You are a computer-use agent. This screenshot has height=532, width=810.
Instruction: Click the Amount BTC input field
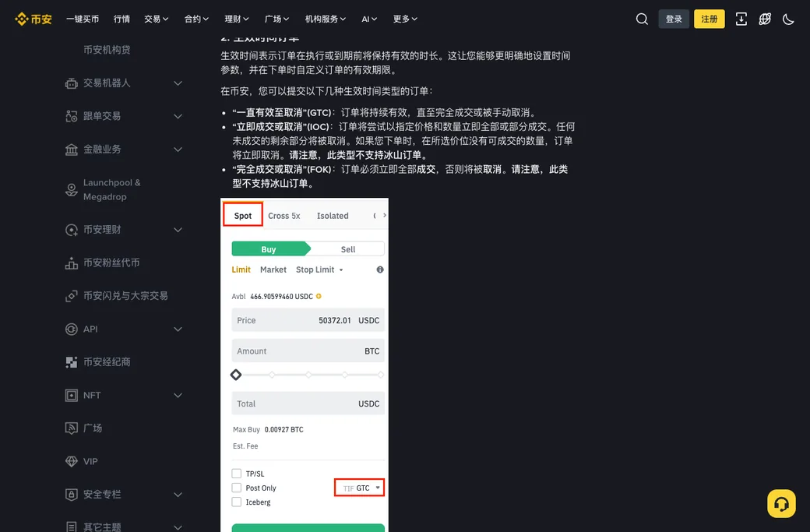(308, 351)
